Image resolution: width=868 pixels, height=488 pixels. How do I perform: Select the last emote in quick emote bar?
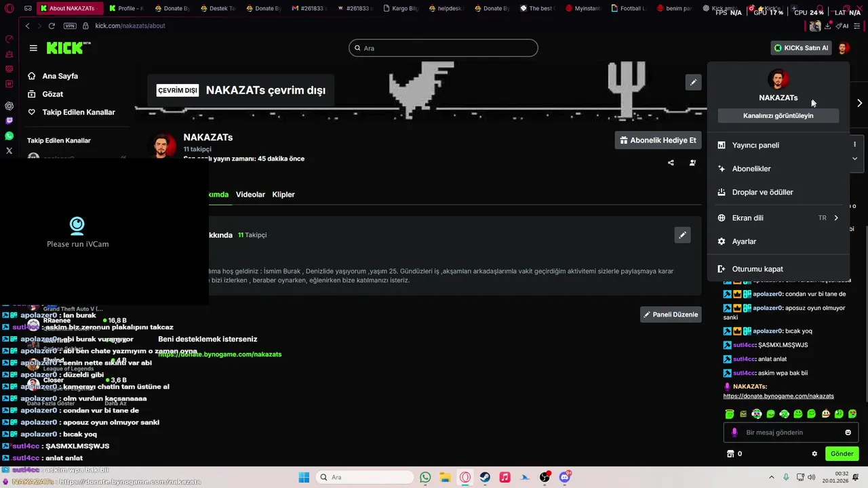click(852, 414)
